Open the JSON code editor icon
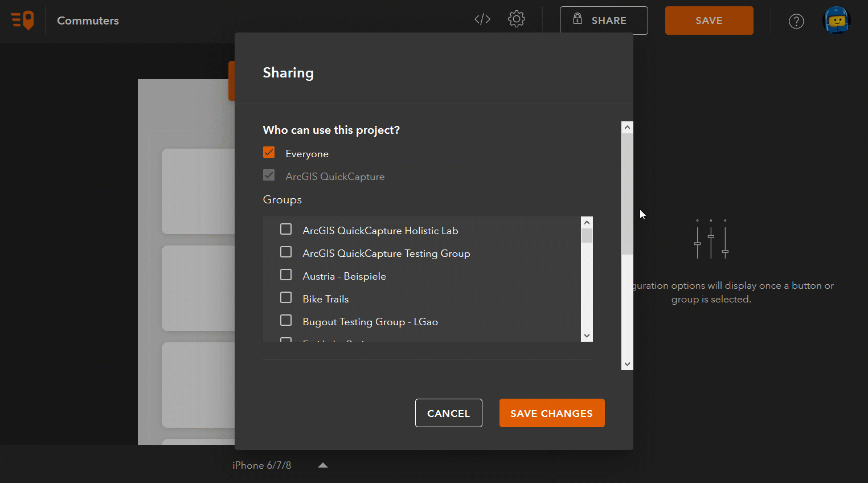Viewport: 868px width, 483px height. coord(482,19)
